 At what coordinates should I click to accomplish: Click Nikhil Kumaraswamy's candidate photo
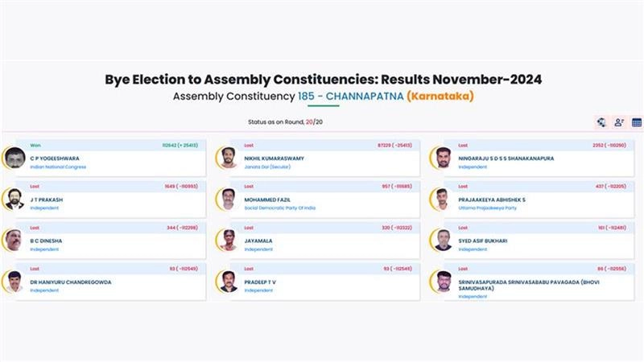point(229,158)
